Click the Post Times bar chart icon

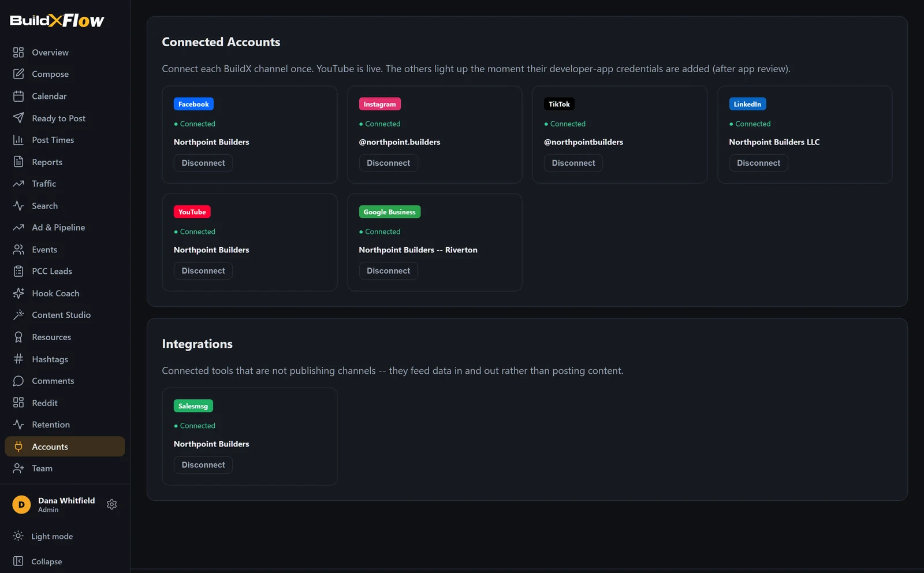[18, 140]
